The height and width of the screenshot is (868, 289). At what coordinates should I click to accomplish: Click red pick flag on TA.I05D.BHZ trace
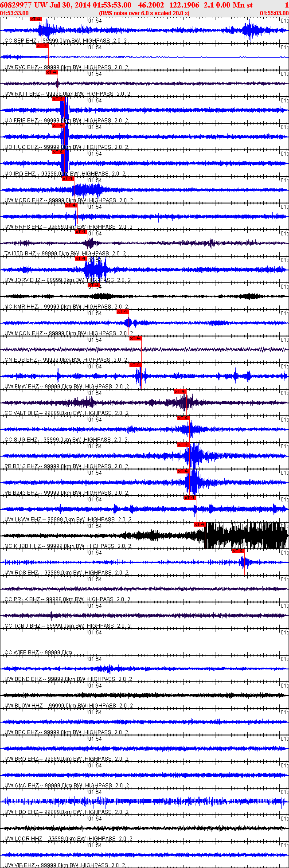(81, 232)
